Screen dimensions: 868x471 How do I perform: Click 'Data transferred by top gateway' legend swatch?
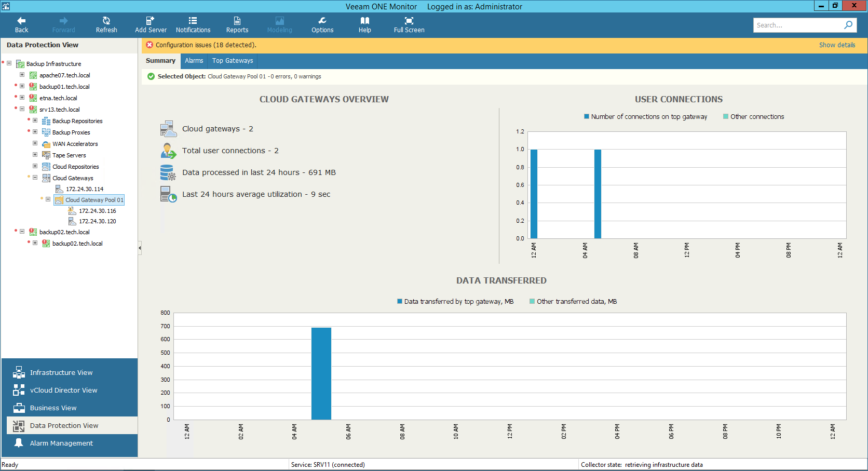pyautogui.click(x=400, y=301)
